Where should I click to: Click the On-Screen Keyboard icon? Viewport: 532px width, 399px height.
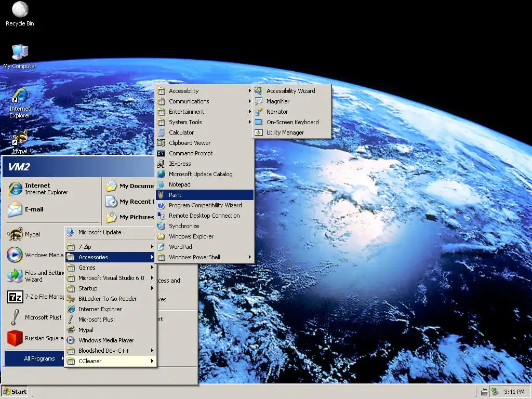point(259,122)
